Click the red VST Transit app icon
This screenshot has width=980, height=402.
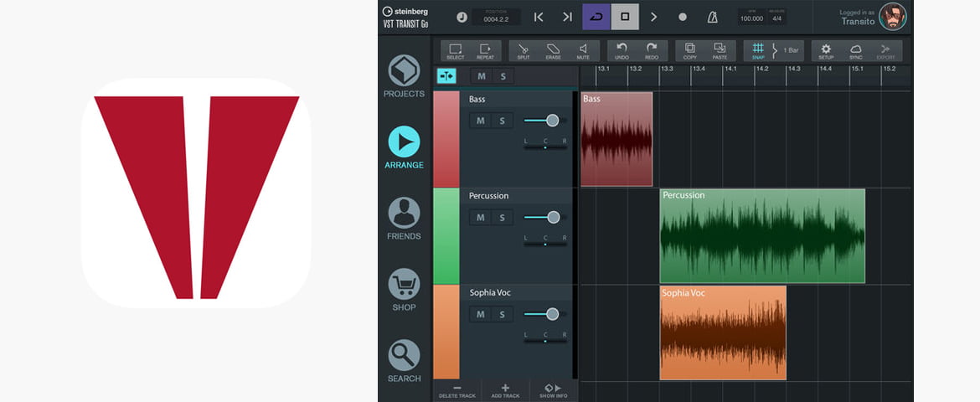pyautogui.click(x=196, y=193)
